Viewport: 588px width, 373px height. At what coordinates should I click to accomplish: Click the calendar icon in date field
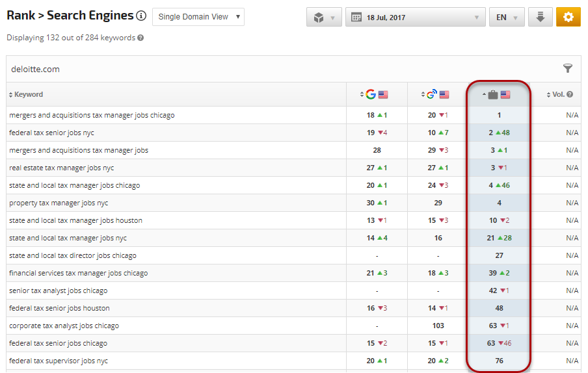point(356,18)
